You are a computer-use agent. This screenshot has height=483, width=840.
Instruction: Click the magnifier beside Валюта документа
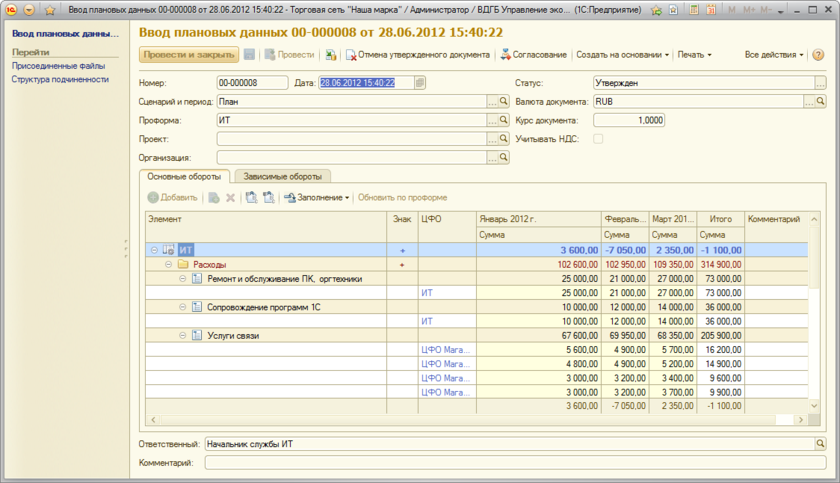click(x=821, y=102)
